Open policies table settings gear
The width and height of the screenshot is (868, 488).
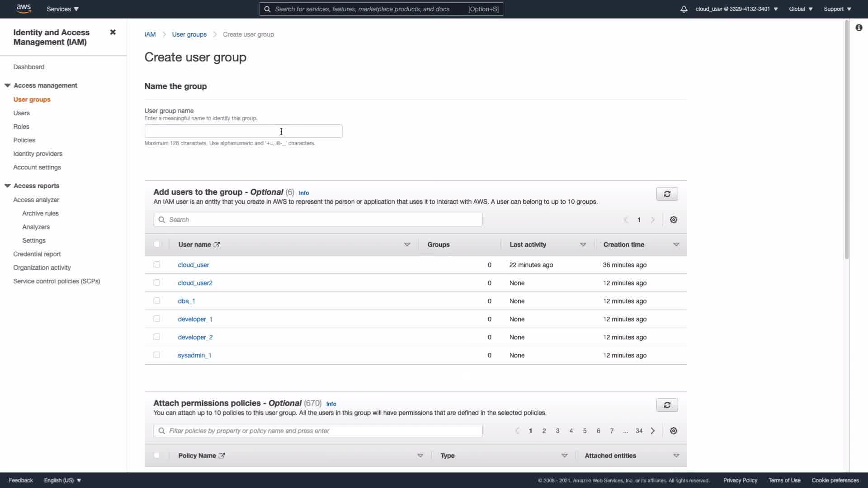click(673, 431)
